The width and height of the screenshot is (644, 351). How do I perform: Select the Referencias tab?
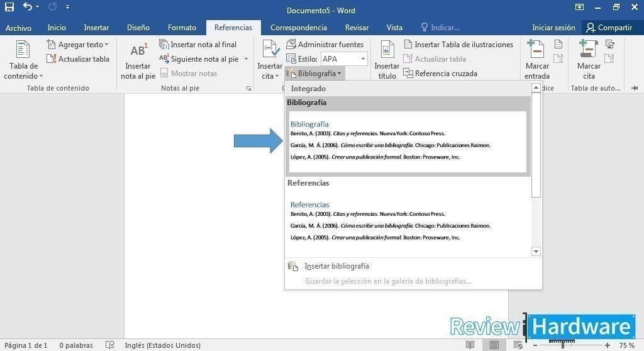(x=233, y=28)
